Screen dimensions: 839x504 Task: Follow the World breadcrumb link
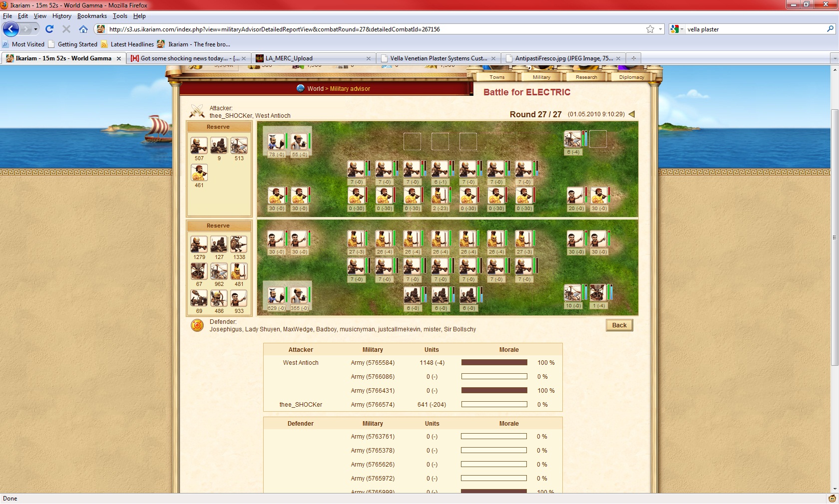coord(315,89)
